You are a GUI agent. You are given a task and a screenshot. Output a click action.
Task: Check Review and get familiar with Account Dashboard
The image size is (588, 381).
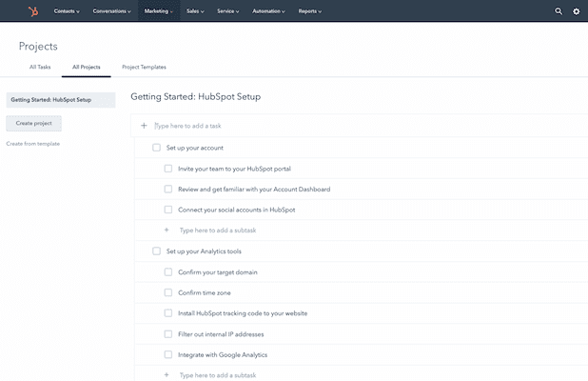[168, 189]
